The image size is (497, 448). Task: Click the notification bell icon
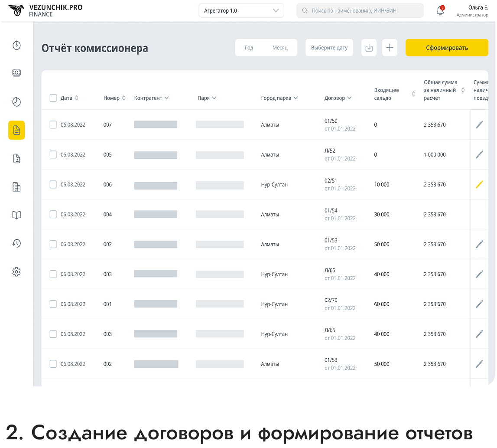pos(440,11)
